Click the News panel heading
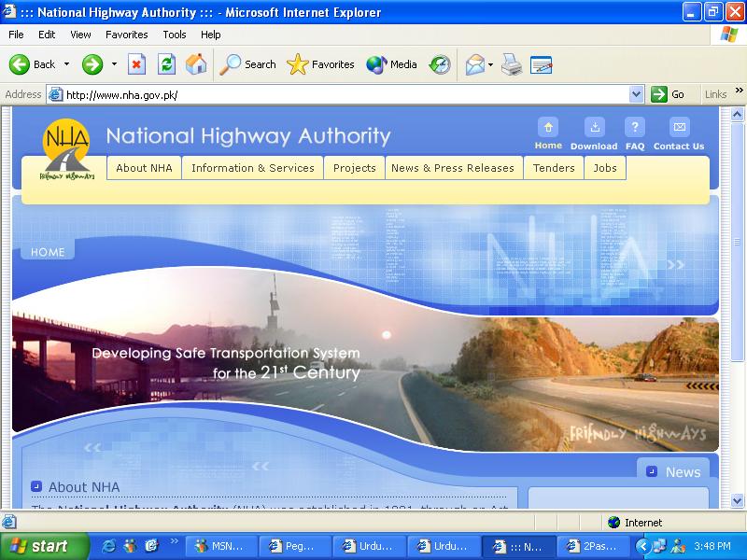 point(683,472)
